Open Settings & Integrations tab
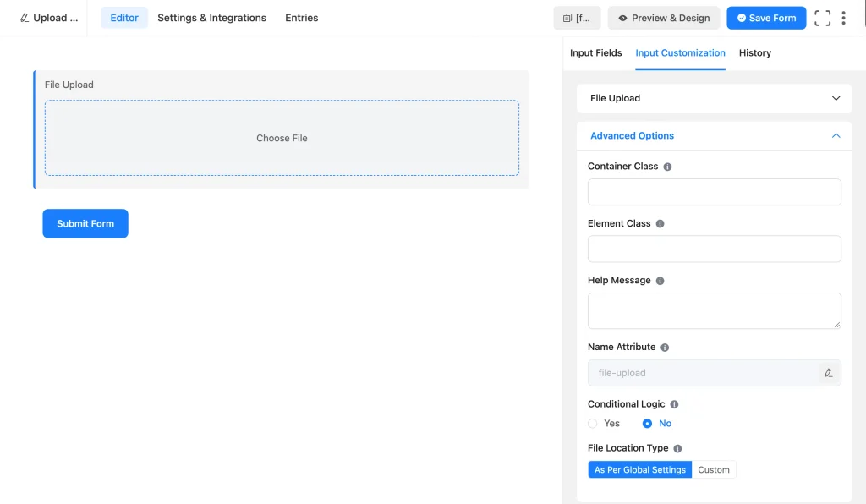This screenshot has height=504, width=866. 211,18
